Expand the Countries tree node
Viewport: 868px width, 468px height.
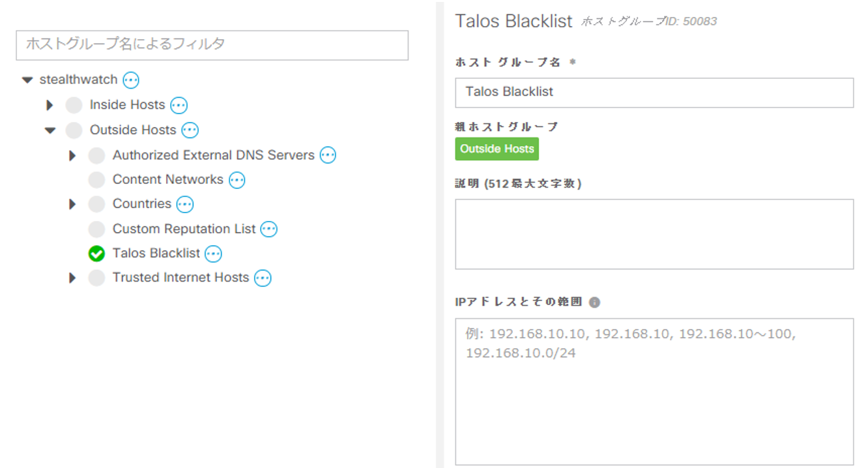[x=72, y=204]
